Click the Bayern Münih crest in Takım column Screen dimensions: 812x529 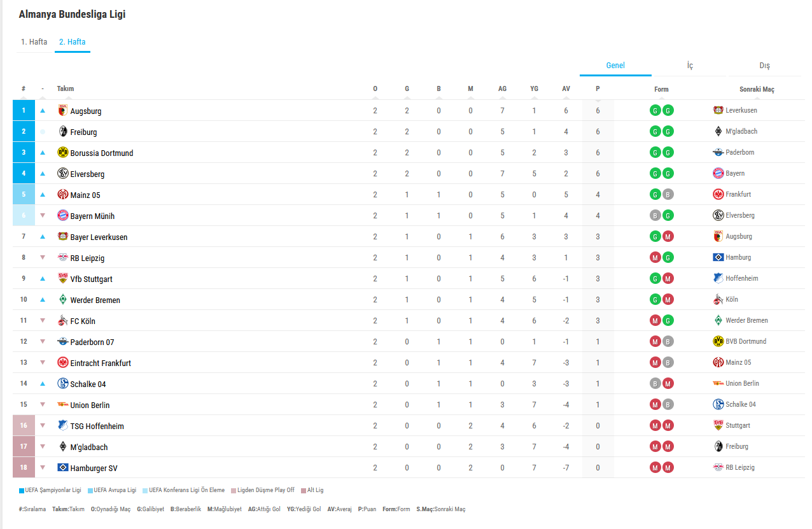tap(62, 215)
